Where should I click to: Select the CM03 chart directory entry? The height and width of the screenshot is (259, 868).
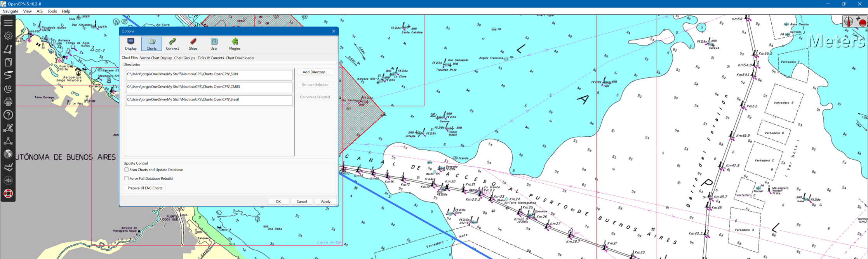tap(209, 87)
